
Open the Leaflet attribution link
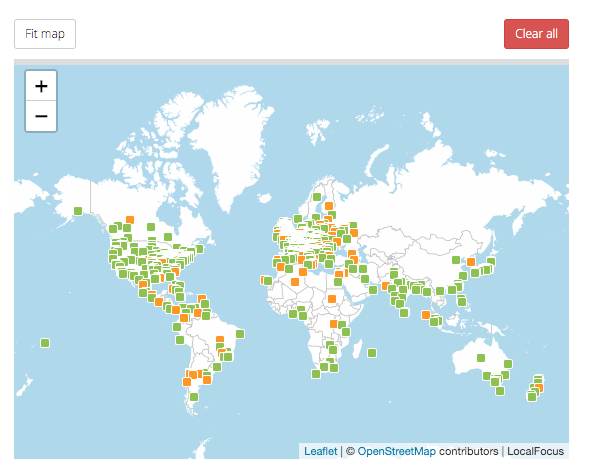pyautogui.click(x=321, y=451)
